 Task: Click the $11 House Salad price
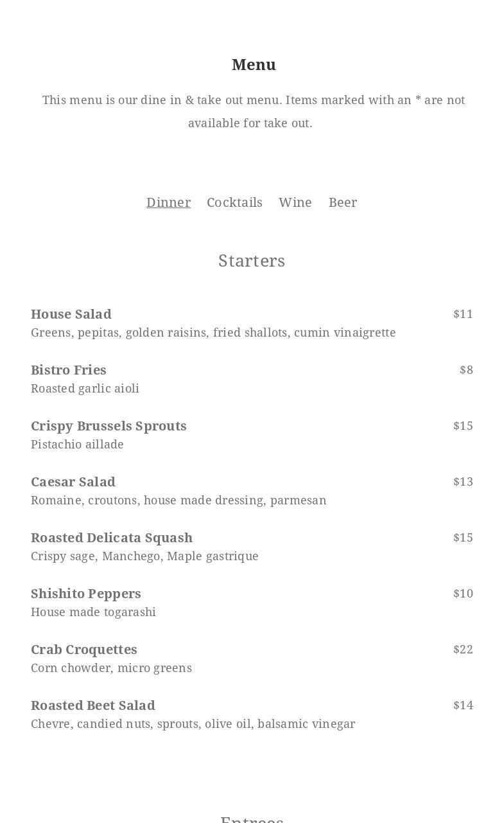pyautogui.click(x=463, y=314)
